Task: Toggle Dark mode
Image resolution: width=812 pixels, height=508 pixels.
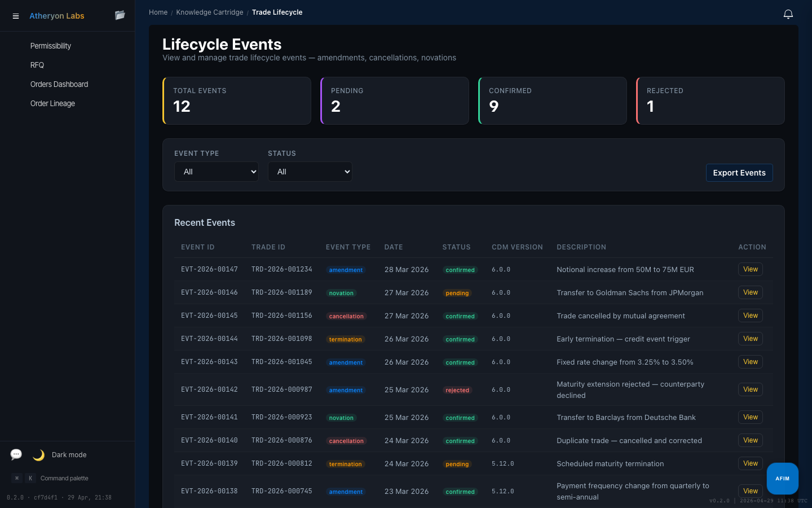Action: coord(69,455)
